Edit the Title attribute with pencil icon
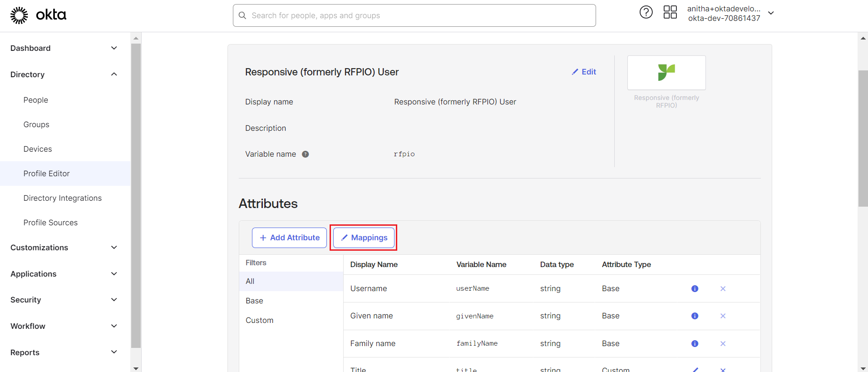Screen dimensions: 868x372 click(x=695, y=370)
